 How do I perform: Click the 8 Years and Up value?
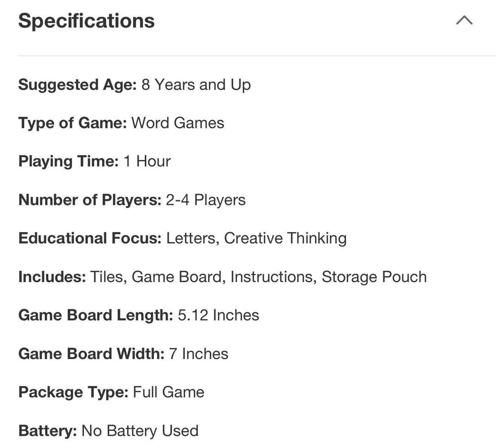click(196, 85)
